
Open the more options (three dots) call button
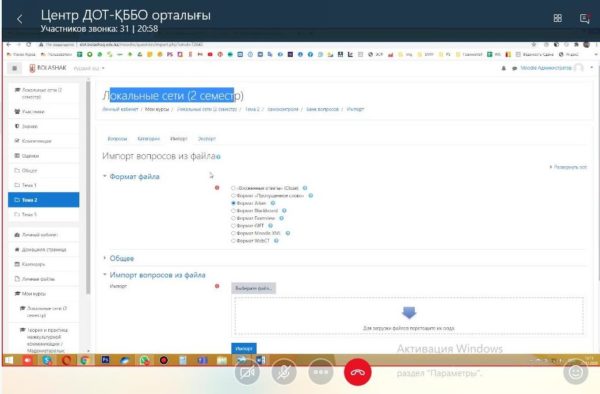point(321,372)
